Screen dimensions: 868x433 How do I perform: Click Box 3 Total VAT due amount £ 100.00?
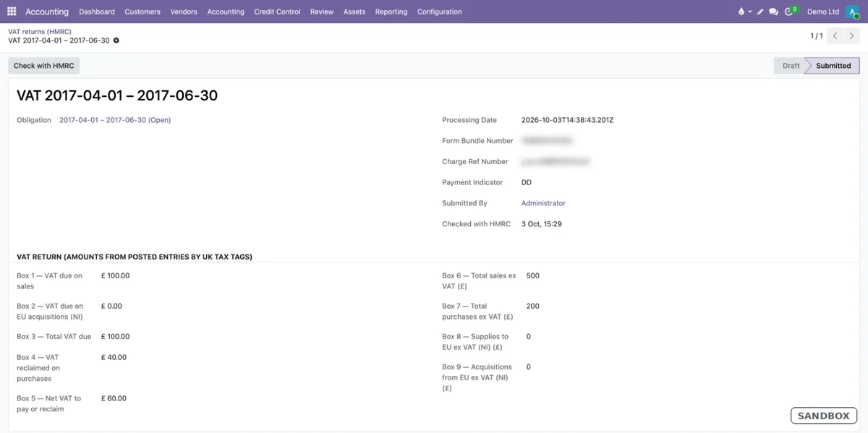click(116, 336)
